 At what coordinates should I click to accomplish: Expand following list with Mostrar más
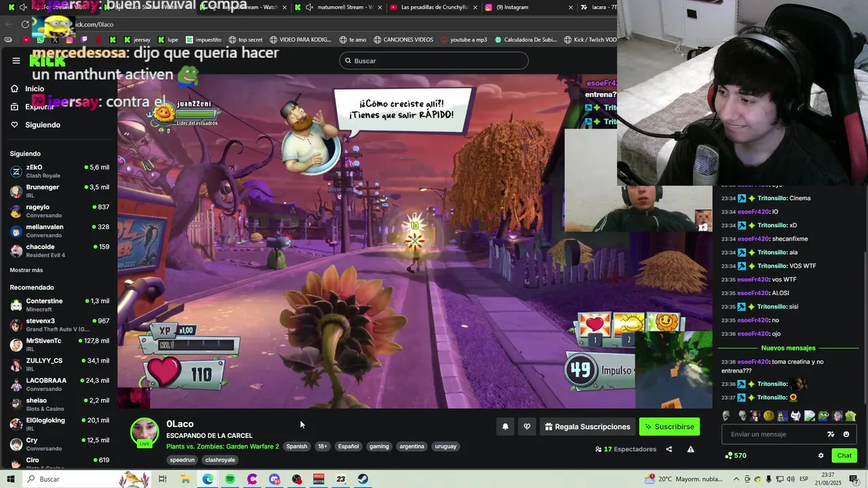(26, 270)
